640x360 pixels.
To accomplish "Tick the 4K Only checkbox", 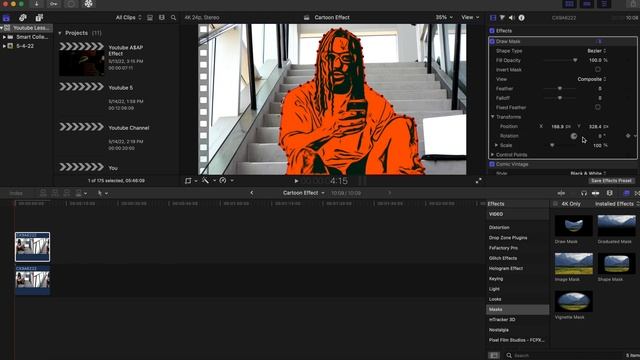I will 555,204.
